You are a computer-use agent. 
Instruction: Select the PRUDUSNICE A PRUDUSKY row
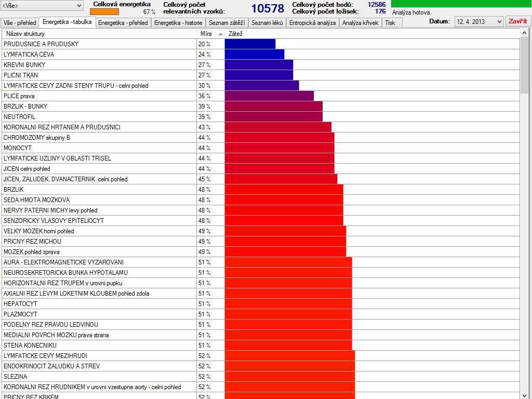coord(261,44)
